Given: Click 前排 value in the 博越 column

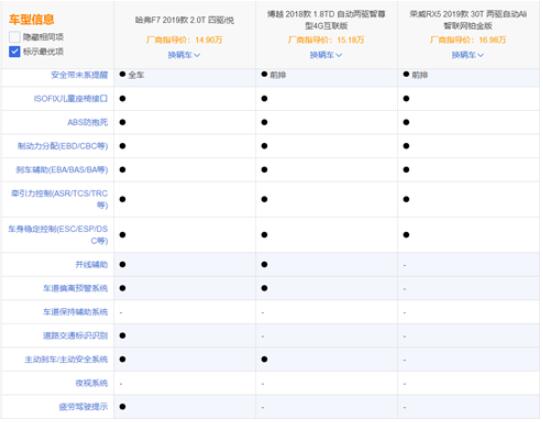Looking at the screenshot, I should tap(278, 75).
